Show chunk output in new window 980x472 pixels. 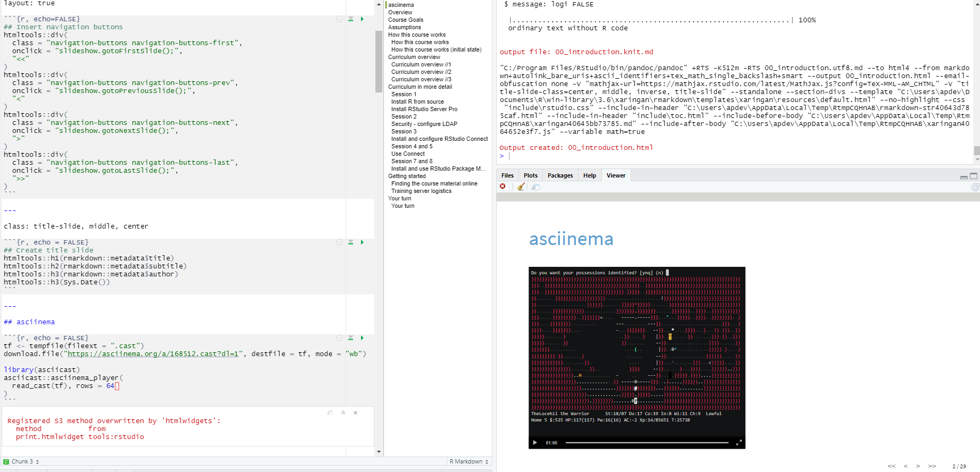(330, 412)
